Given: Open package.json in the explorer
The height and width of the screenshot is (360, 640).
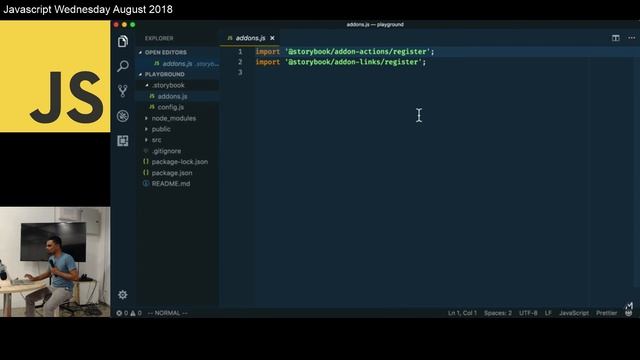Looking at the screenshot, I should [x=172, y=173].
